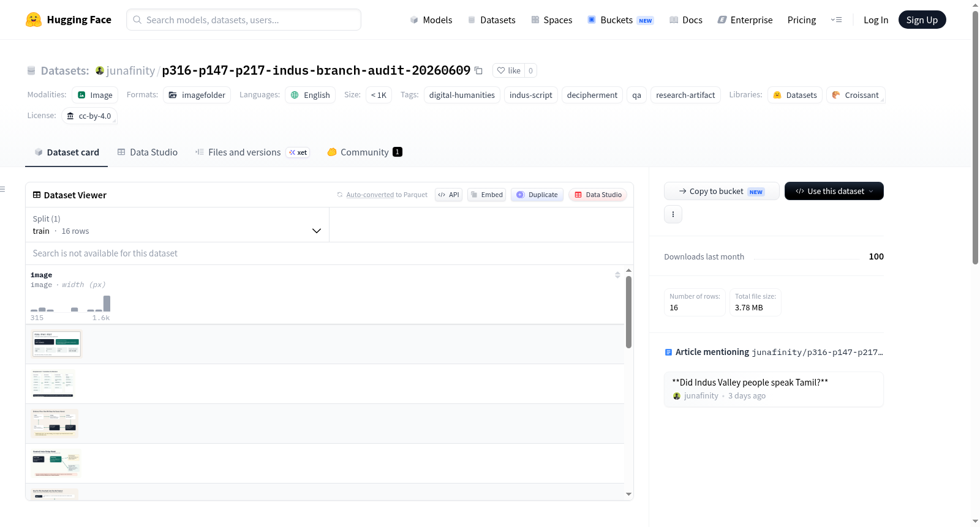Click the image column sort icon
The width and height of the screenshot is (980, 527).
[617, 275]
